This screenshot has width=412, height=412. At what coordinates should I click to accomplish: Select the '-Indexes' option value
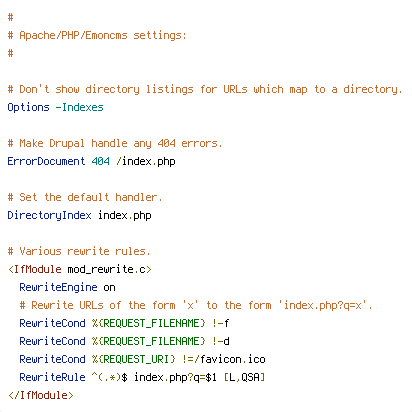click(x=80, y=107)
